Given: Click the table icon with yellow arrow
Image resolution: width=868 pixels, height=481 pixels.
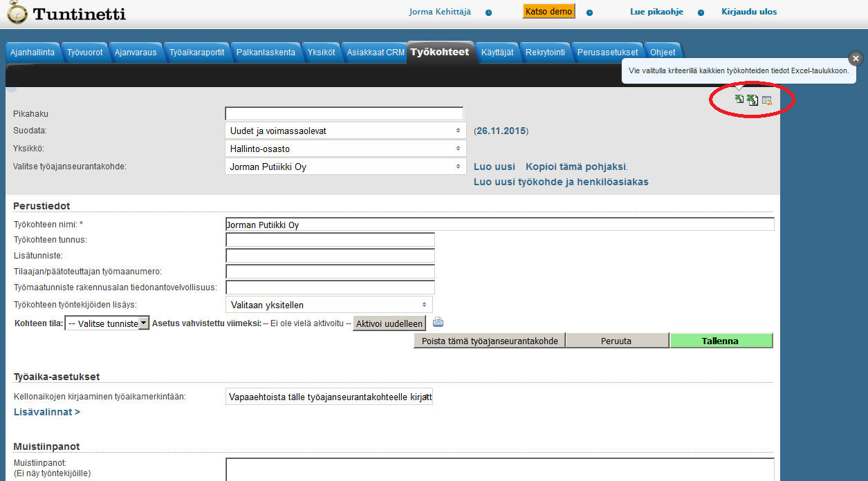Looking at the screenshot, I should pos(766,101).
